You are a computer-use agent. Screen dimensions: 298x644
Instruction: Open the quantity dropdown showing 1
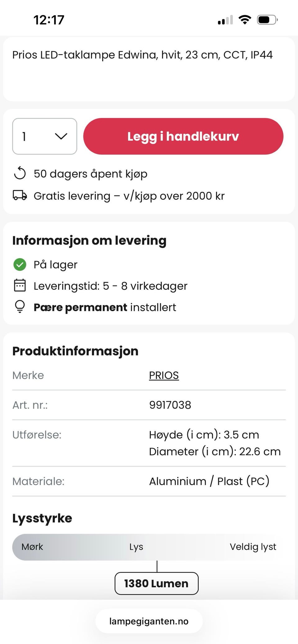pyautogui.click(x=45, y=136)
